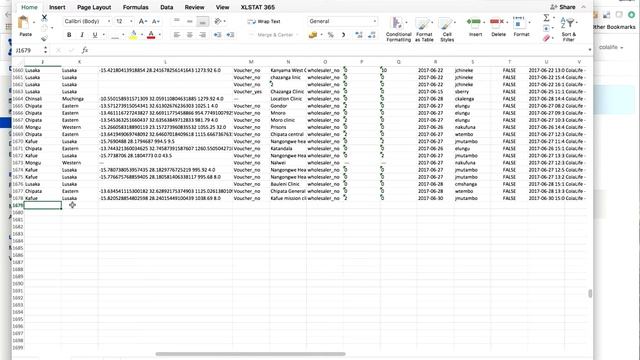Set bottom vertical alignment
This screenshot has width=640, height=360.
tap(202, 21)
